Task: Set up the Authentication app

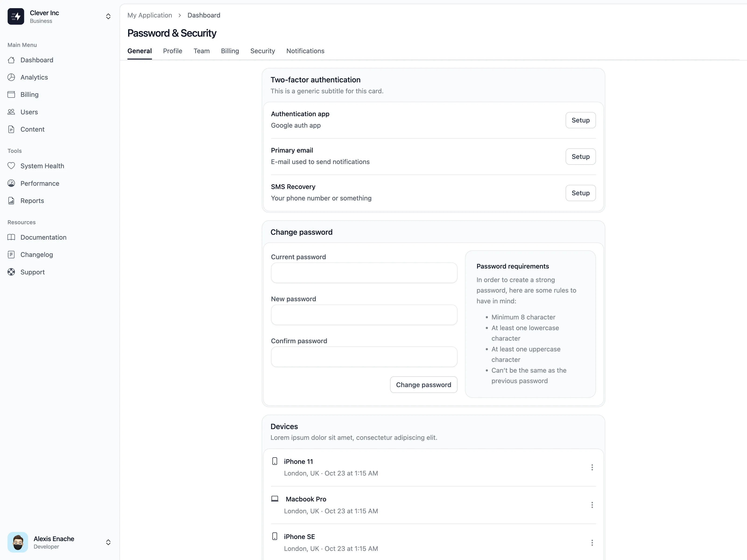Action: tap(580, 120)
